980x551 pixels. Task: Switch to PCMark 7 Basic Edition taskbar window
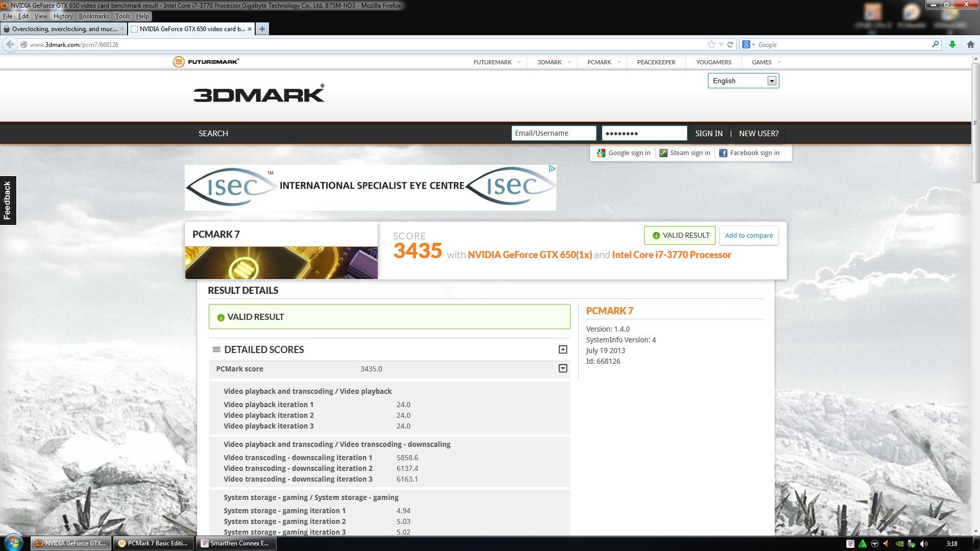153,543
